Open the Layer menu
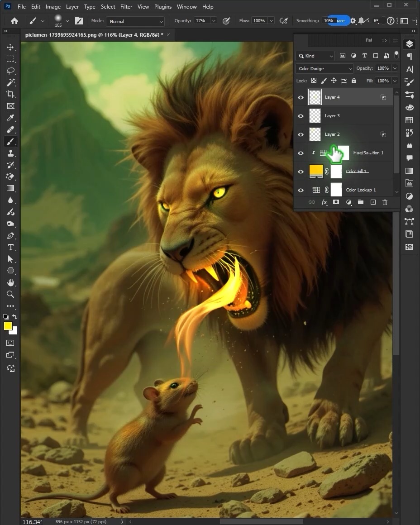Image resolution: width=420 pixels, height=525 pixels. point(72,7)
